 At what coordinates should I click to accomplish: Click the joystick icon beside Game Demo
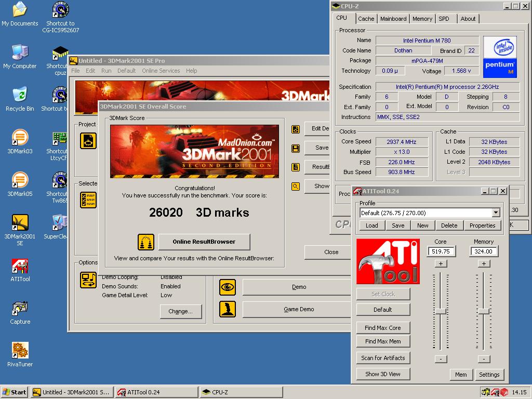(228, 309)
